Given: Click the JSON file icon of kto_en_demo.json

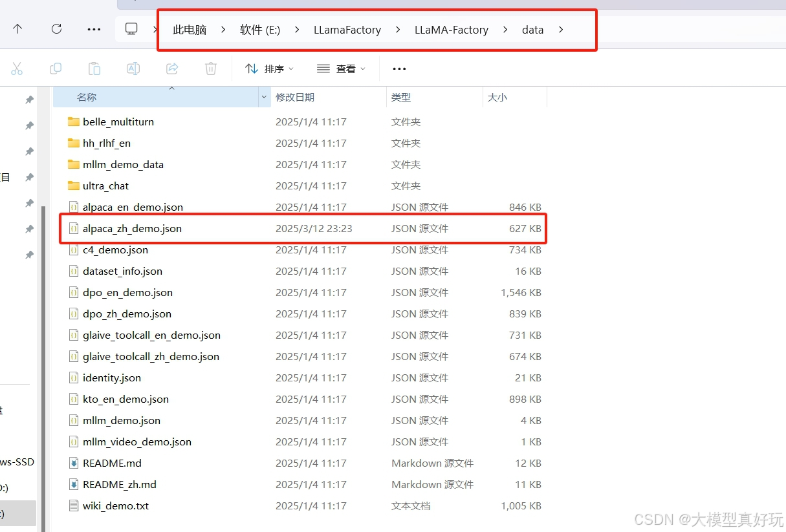Looking at the screenshot, I should coord(74,399).
